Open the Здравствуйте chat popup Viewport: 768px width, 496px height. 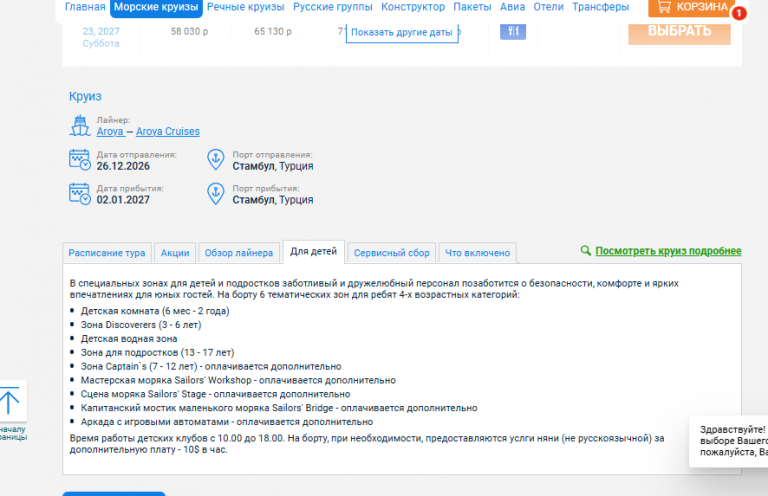(728, 441)
